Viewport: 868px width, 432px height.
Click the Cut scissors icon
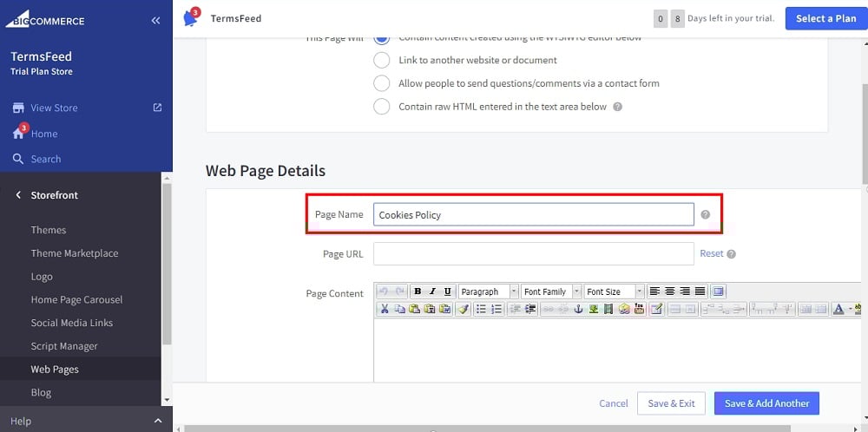tap(385, 309)
